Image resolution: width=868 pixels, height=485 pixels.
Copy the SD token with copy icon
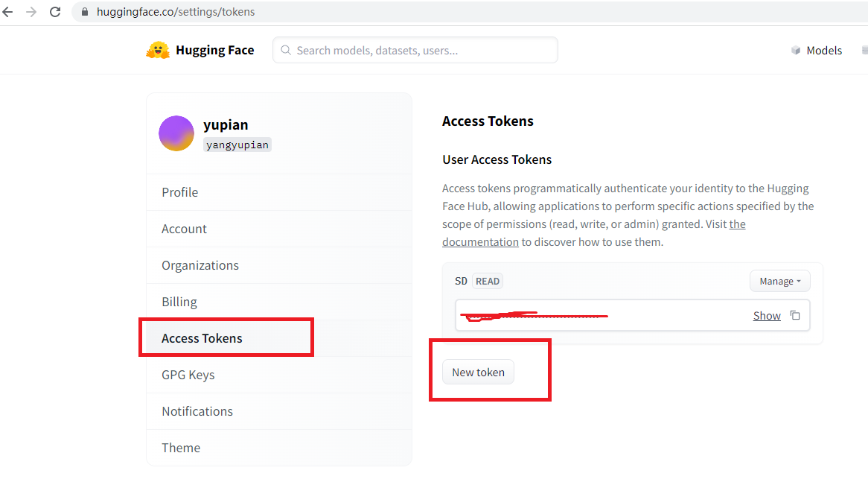pyautogui.click(x=796, y=315)
